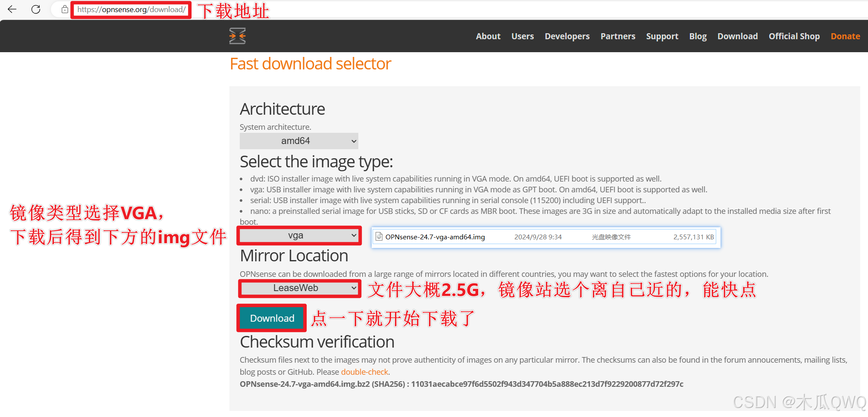Click the browser back arrow
This screenshot has height=417, width=868.
(12, 9)
